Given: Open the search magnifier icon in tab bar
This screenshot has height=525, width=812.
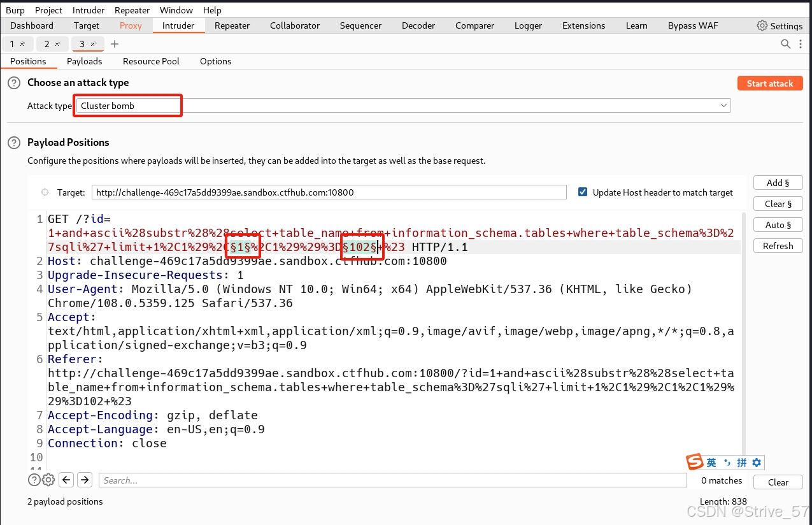Looking at the screenshot, I should click(x=786, y=44).
